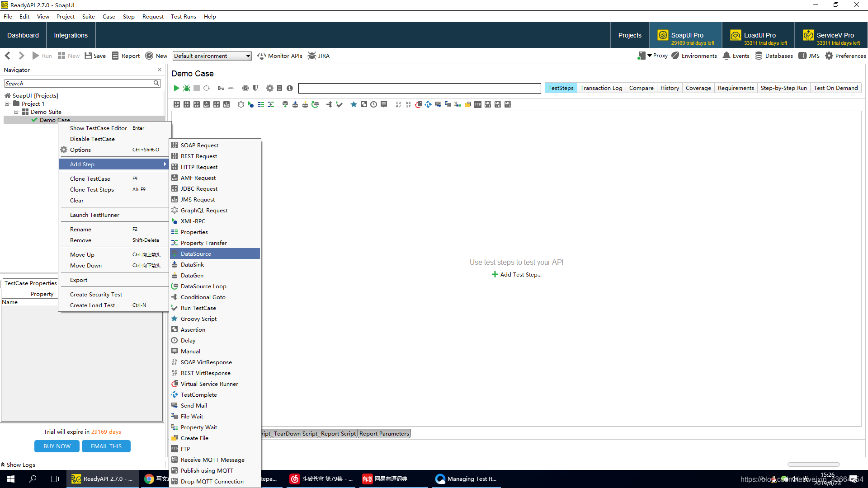Viewport: 868px width, 488px height.
Task: Open JIRA integration from toolbar
Action: pyautogui.click(x=319, y=56)
